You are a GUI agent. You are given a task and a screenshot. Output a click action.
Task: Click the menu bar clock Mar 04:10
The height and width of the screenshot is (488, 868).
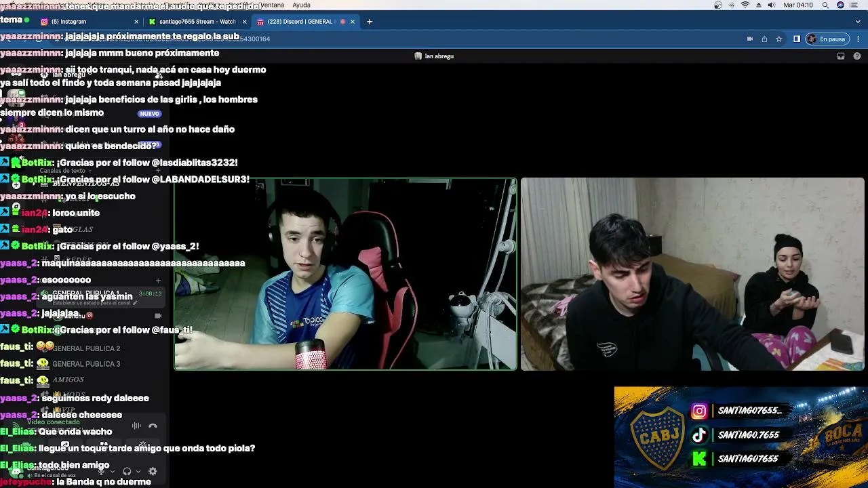point(798,5)
